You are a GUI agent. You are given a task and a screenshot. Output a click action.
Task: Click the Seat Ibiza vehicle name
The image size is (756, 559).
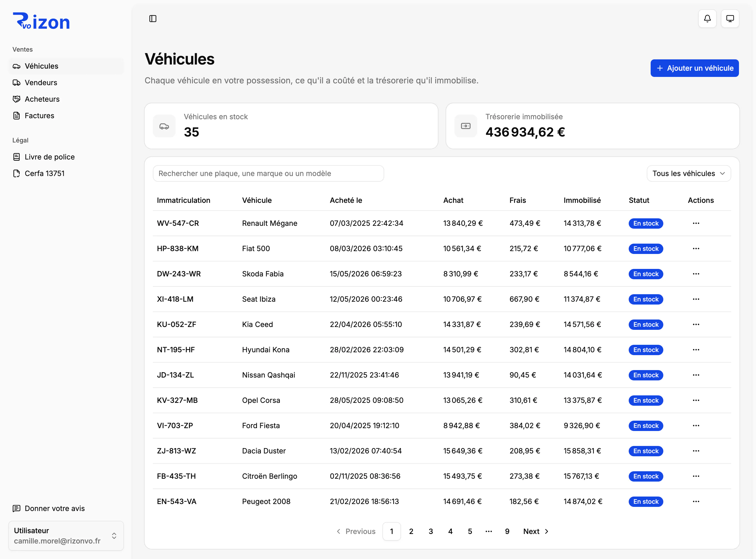[x=259, y=299]
